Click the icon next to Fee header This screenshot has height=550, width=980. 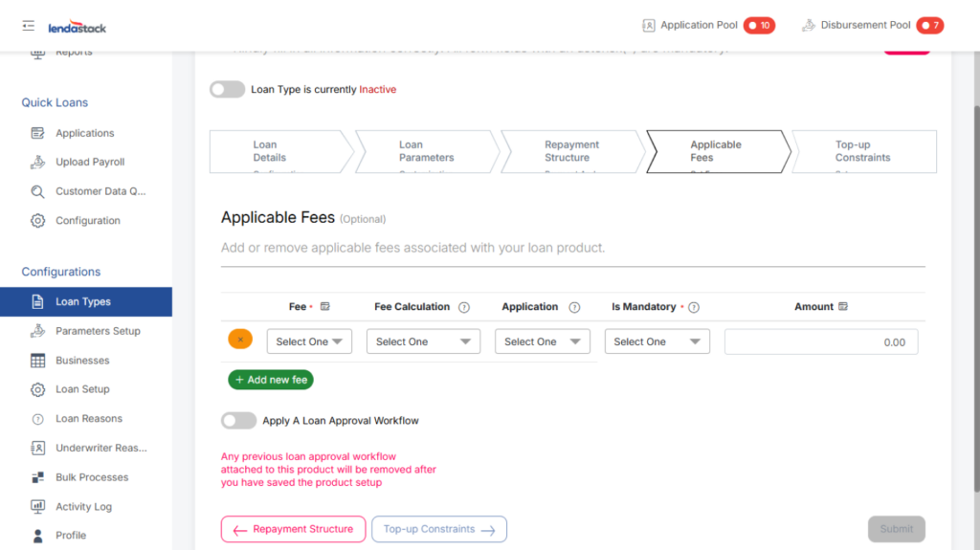pos(325,307)
